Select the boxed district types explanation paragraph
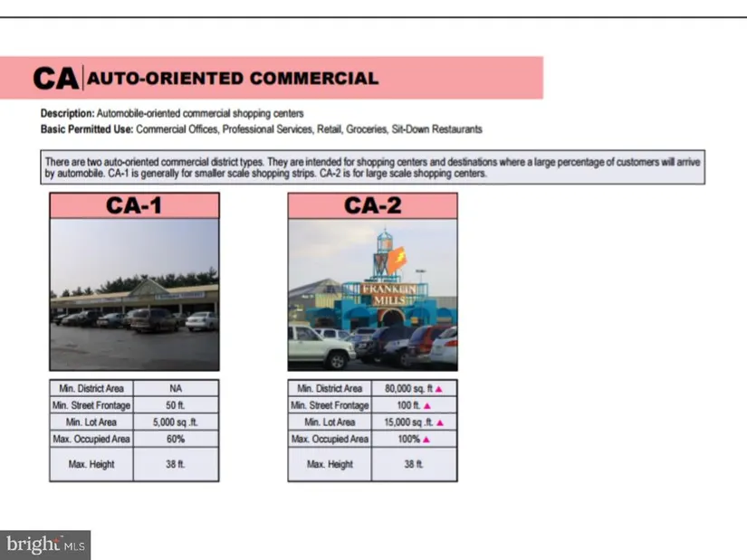The image size is (747, 560). pos(372,167)
